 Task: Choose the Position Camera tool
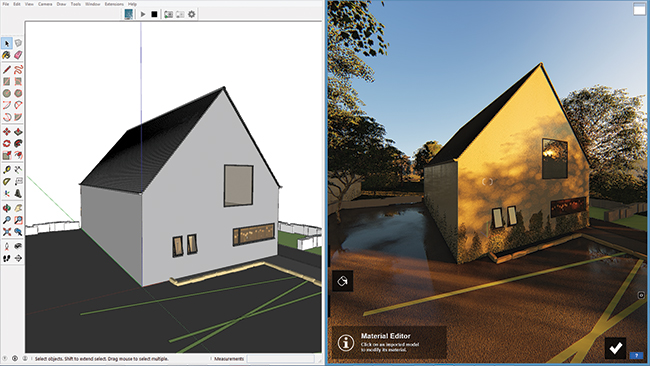click(7, 246)
